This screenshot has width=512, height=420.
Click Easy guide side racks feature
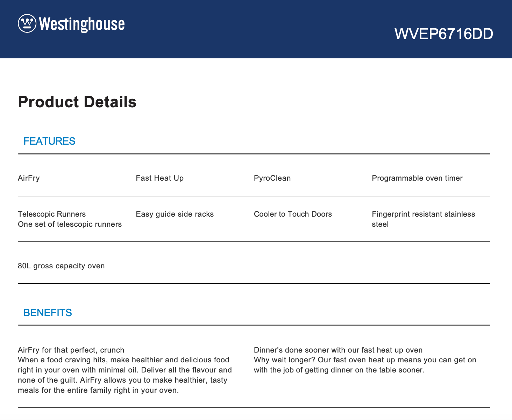[x=175, y=214]
